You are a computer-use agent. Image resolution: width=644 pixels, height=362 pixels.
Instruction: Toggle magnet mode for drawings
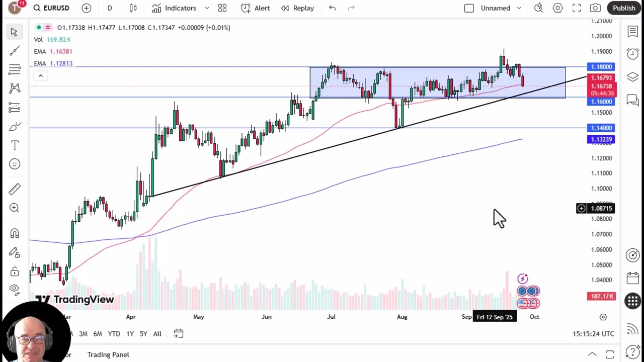point(14,234)
